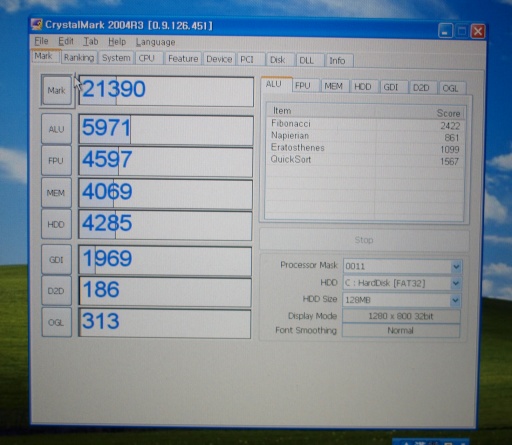The height and width of the screenshot is (445, 512).
Task: Click the Display Mode 1280 x 800 button
Action: point(401,316)
